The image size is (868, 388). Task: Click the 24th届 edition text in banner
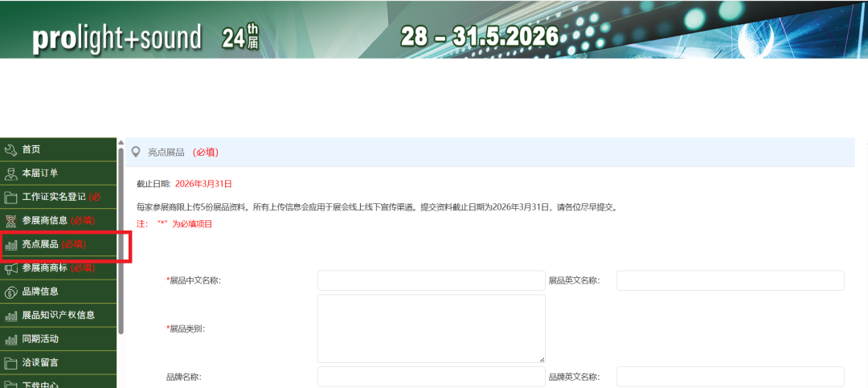coord(240,37)
